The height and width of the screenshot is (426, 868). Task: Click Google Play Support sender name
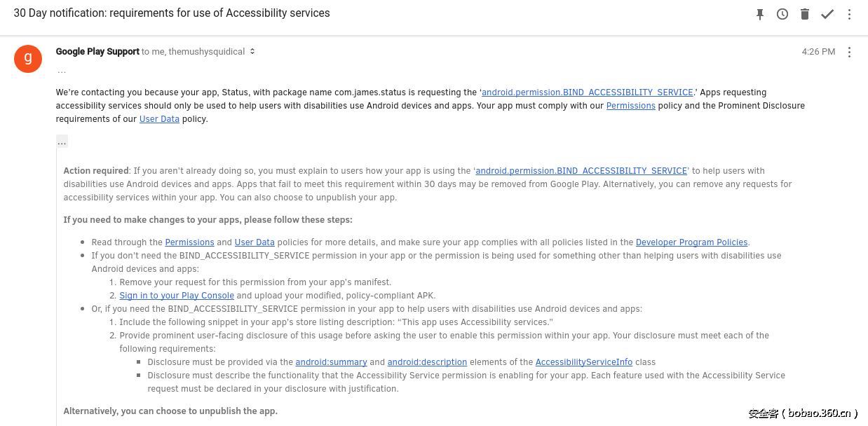[97, 52]
